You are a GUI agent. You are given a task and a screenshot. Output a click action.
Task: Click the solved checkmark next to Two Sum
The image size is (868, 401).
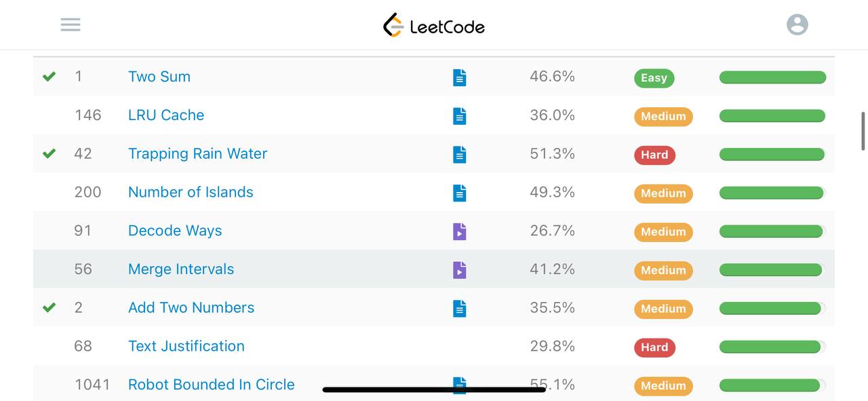49,77
